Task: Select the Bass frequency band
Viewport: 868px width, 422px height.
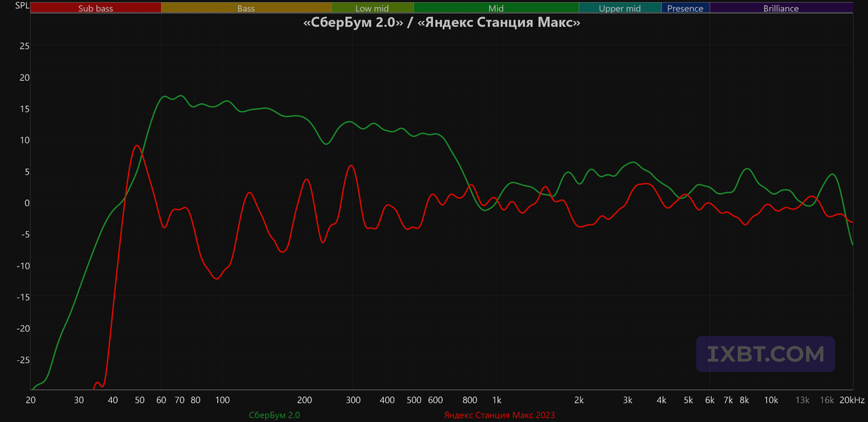Action: [246, 8]
